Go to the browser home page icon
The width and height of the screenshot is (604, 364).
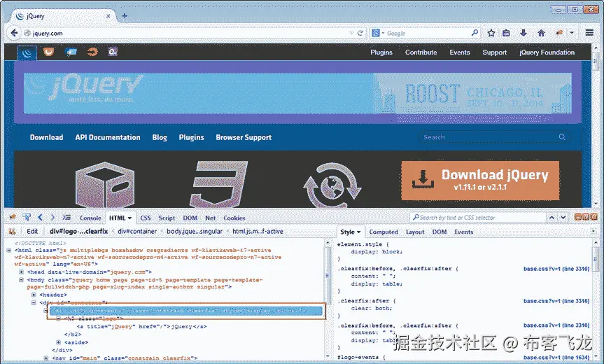541,33
